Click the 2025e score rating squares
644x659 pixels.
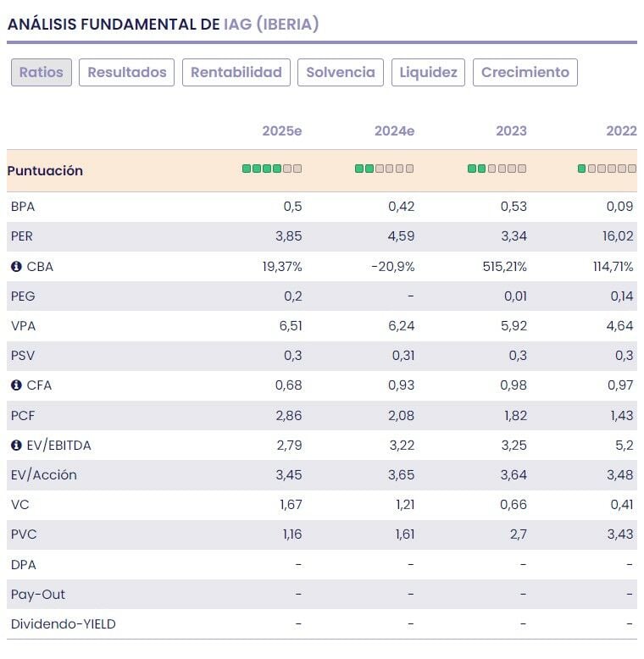271,169
